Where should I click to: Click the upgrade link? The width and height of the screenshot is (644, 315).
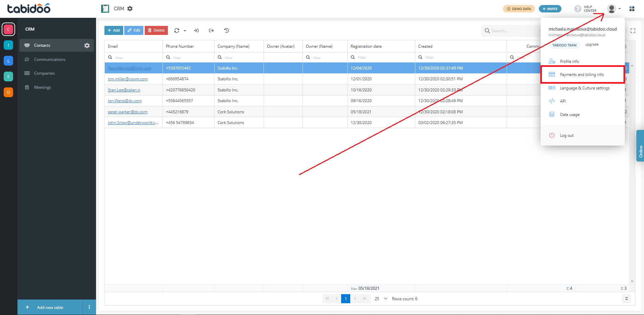point(592,45)
